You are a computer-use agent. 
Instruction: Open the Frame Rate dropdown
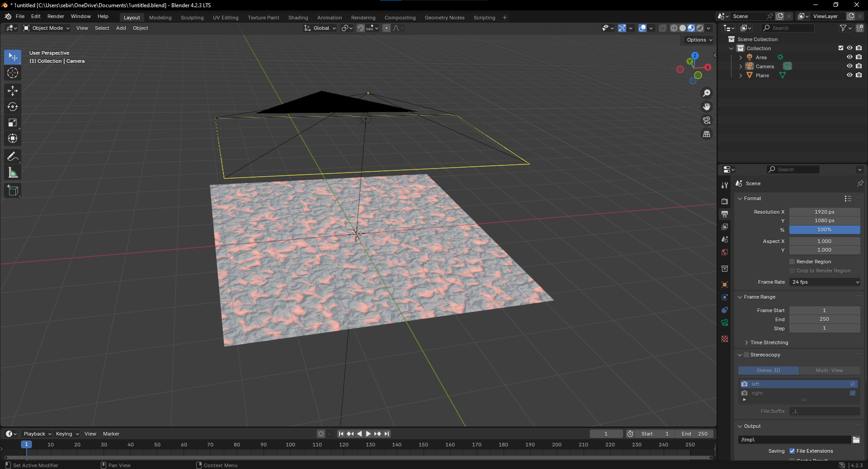click(825, 282)
